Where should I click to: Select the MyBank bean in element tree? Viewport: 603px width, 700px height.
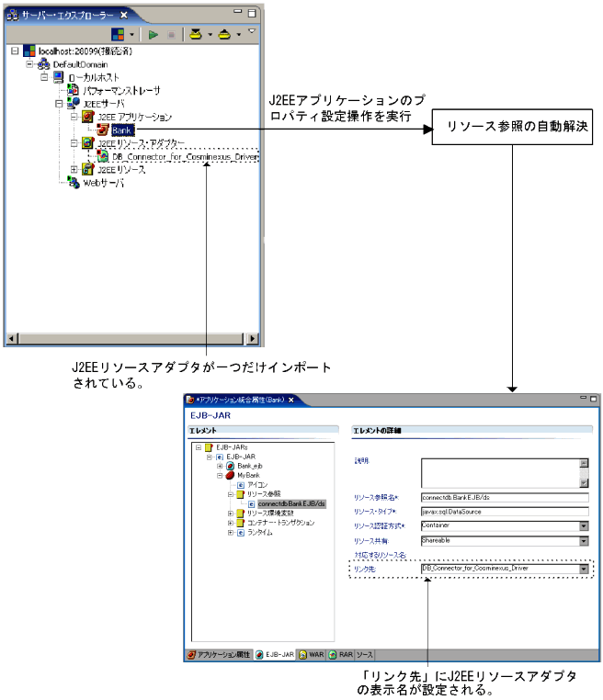[x=248, y=476]
